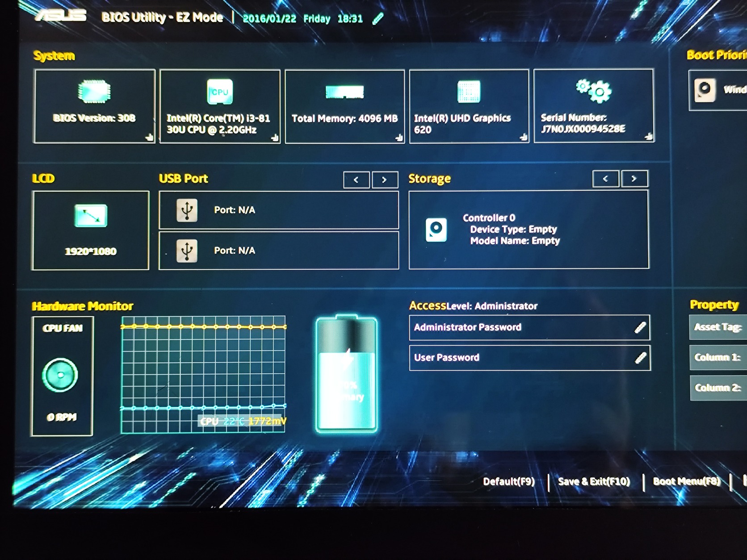Click the storage disk icon for Controller 0
Image resolution: width=747 pixels, height=560 pixels.
pyautogui.click(x=436, y=230)
